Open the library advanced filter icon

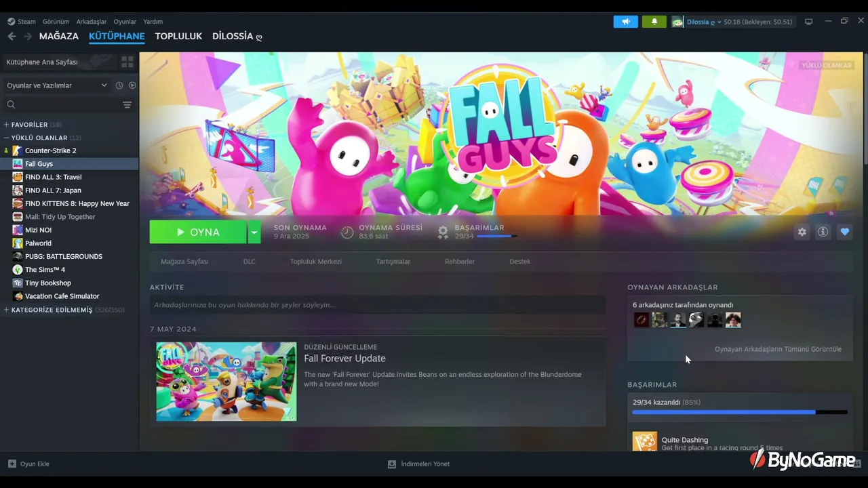(127, 104)
